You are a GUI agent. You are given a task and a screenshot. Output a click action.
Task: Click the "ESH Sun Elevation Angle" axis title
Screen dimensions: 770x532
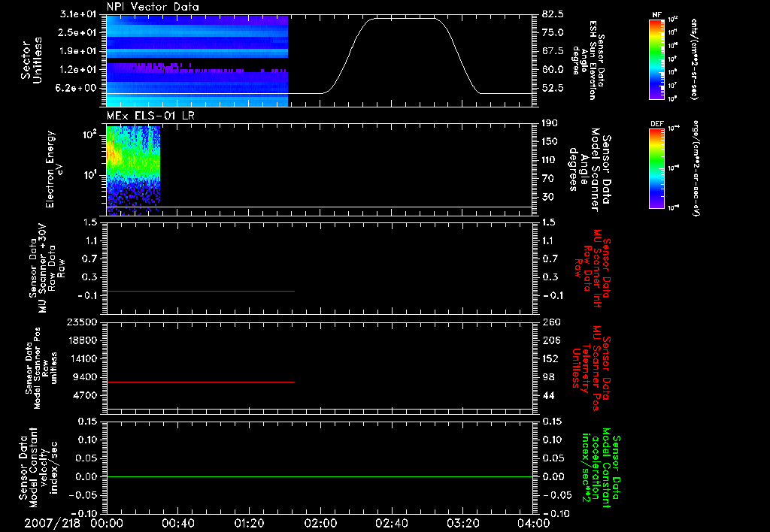pos(588,60)
